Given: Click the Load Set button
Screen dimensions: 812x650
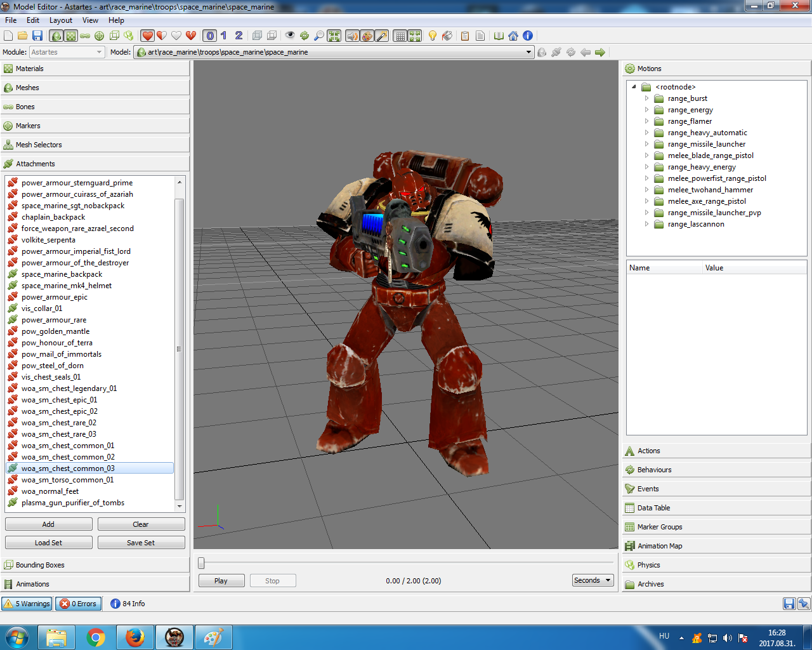Looking at the screenshot, I should (49, 543).
